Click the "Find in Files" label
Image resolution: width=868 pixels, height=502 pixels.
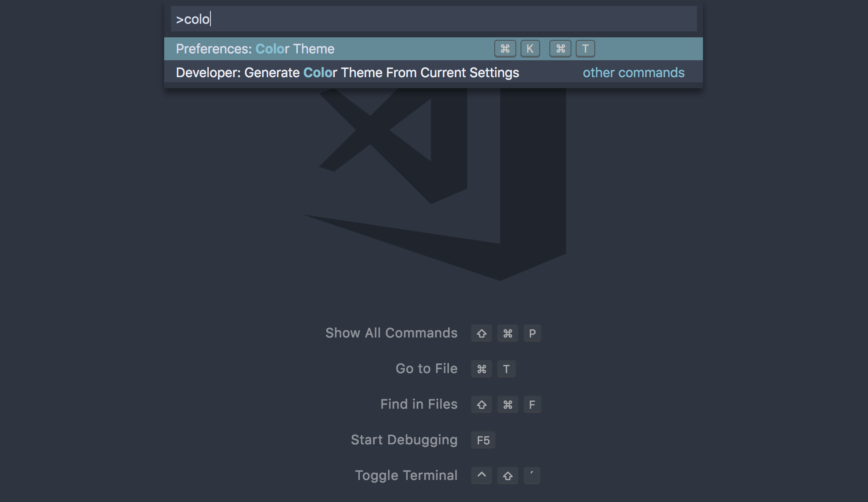(419, 404)
